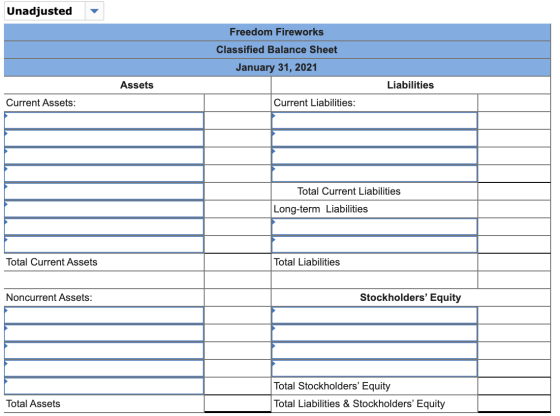Click the 'Stockholders' Equity' section heading
Screen dimensions: 560x416
pyautogui.click(x=410, y=297)
